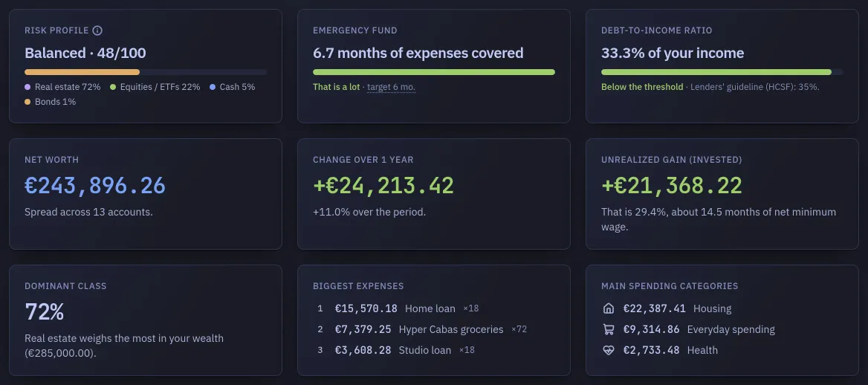868x385 pixels.
Task: Click '6.7 months of expenses covered'
Action: tap(418, 54)
